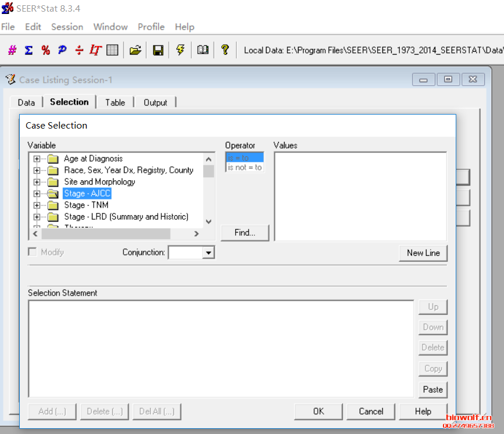Open the Help menu
This screenshot has height=434, width=504.
(184, 27)
